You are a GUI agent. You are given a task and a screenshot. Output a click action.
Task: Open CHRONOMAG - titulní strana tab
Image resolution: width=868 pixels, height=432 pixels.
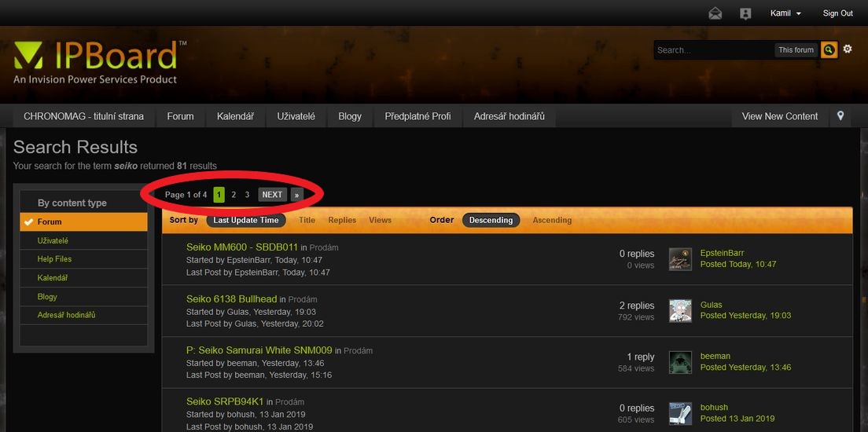(83, 116)
